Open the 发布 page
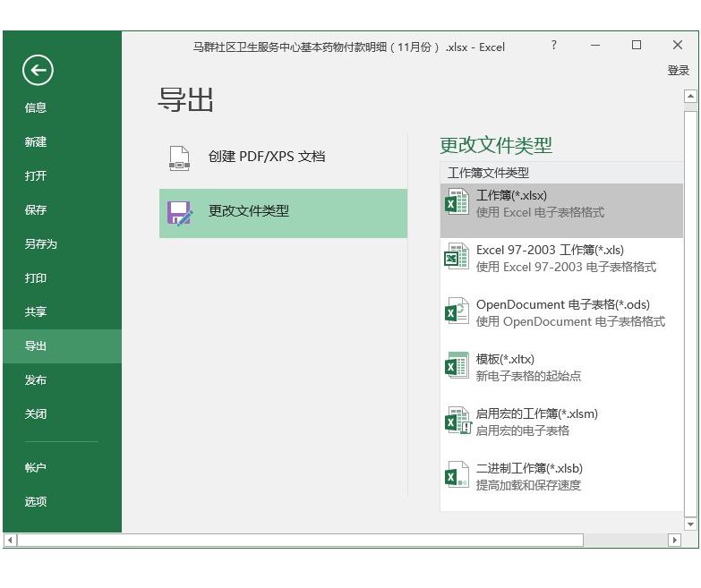Screen dimensions: 701x588 point(35,380)
